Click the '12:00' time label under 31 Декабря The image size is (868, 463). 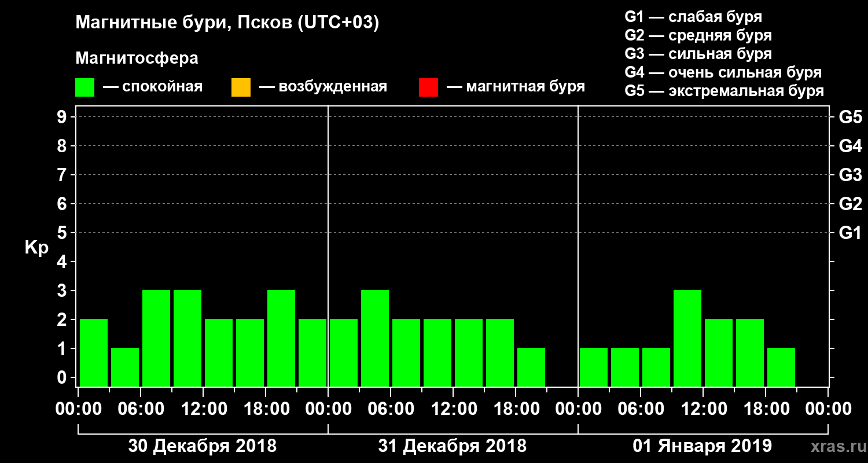tap(453, 409)
